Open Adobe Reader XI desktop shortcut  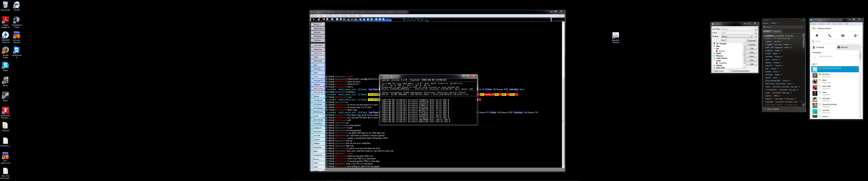point(5,22)
